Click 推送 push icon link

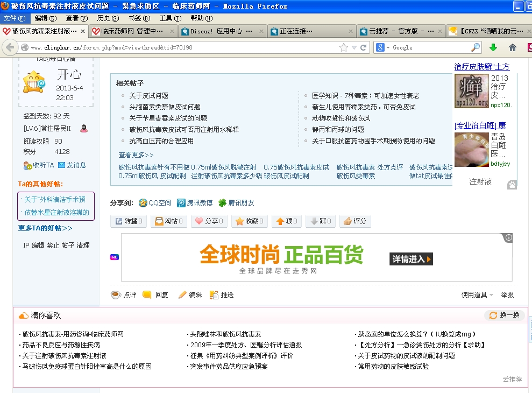(x=222, y=295)
